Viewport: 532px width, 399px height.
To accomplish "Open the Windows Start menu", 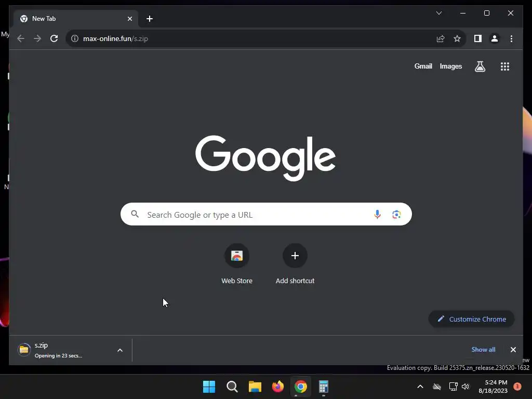I will coord(209,387).
